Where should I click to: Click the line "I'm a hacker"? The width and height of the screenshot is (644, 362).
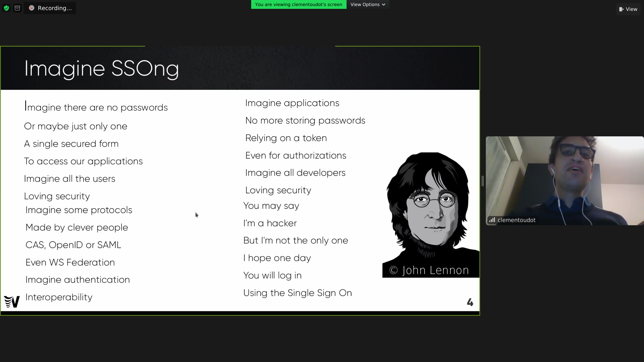click(x=270, y=223)
